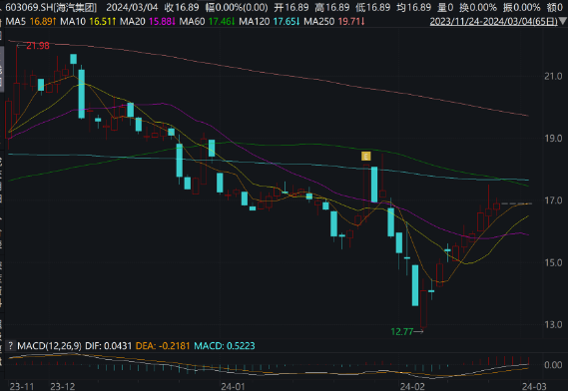Click the 13.0 price axis label

tap(553, 324)
